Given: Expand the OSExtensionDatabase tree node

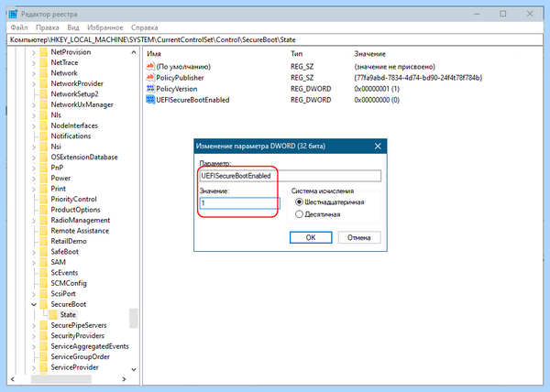Looking at the screenshot, I should tap(34, 158).
